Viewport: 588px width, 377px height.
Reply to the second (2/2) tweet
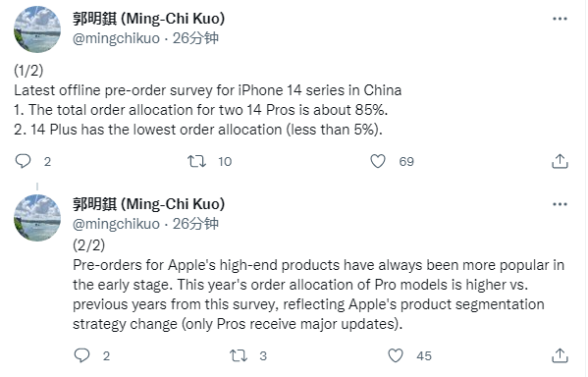pos(81,355)
